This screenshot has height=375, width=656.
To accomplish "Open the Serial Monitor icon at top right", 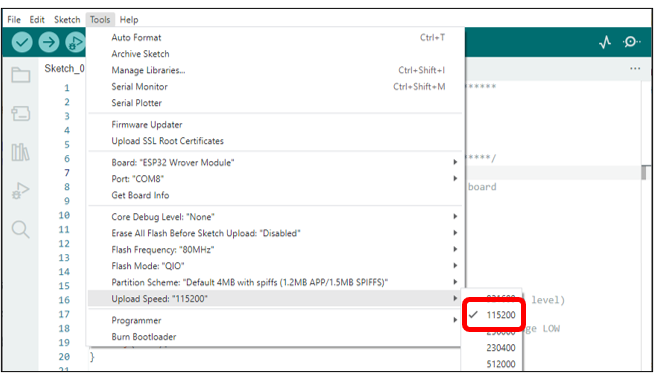I will pos(631,42).
